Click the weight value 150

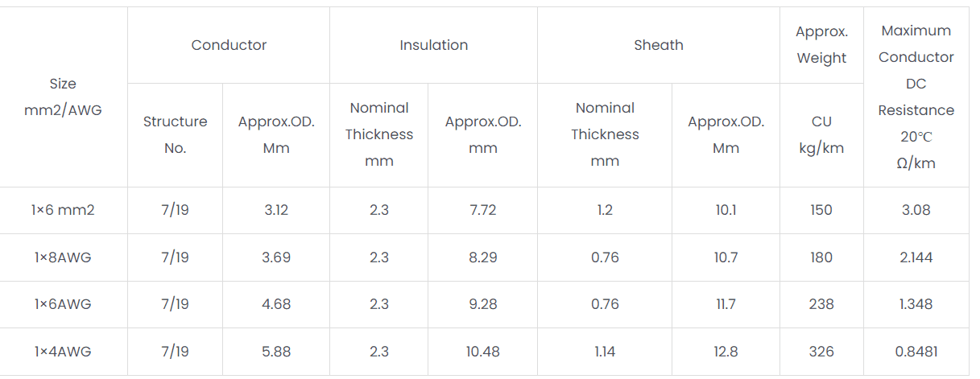click(x=821, y=210)
